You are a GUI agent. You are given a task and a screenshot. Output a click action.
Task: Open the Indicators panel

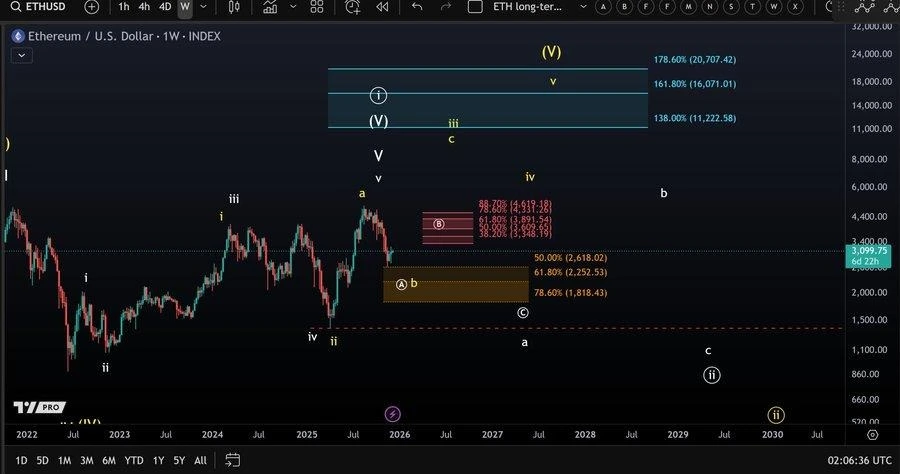point(270,7)
